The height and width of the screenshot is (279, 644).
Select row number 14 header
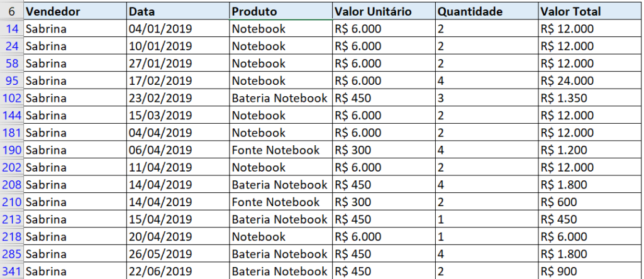tap(12, 29)
